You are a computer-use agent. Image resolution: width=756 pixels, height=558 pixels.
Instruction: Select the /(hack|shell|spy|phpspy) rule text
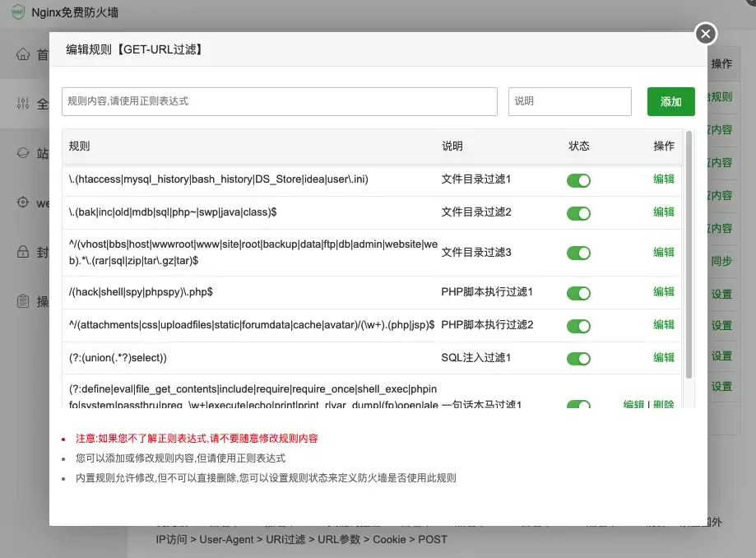[141, 292]
